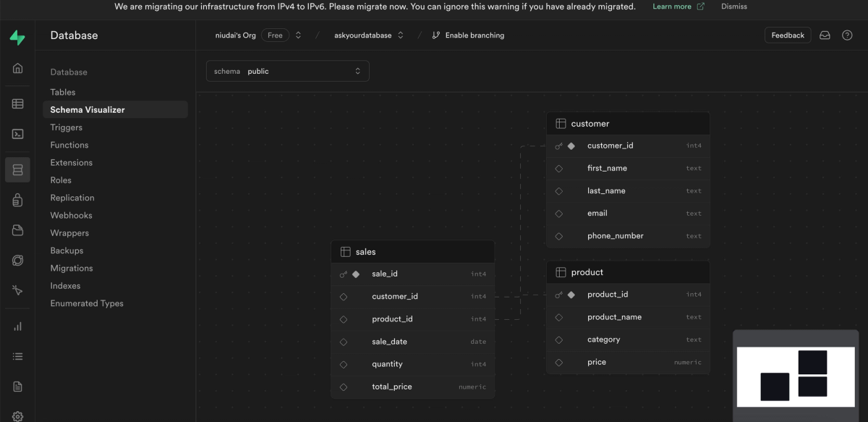
Task: Open the schema selector showing public
Action: pos(288,71)
